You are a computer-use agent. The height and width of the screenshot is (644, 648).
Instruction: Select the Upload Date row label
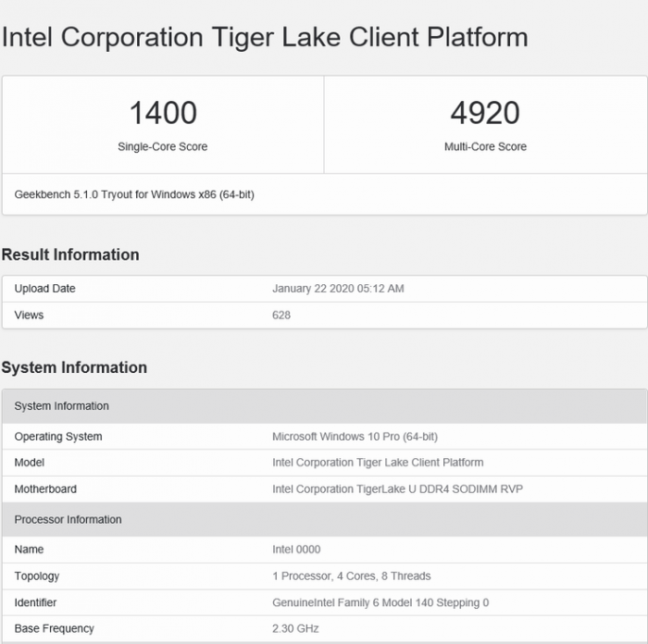pos(44,289)
